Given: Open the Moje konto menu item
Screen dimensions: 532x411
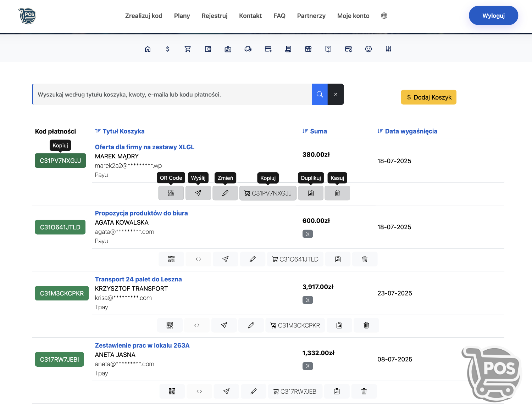Looking at the screenshot, I should pyautogui.click(x=353, y=16).
